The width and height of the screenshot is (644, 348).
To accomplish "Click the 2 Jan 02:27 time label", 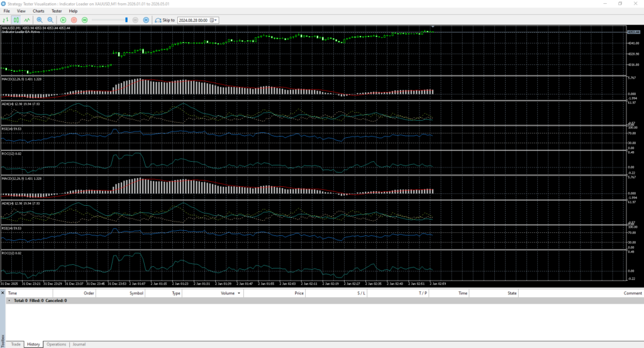I will click(x=352, y=284).
